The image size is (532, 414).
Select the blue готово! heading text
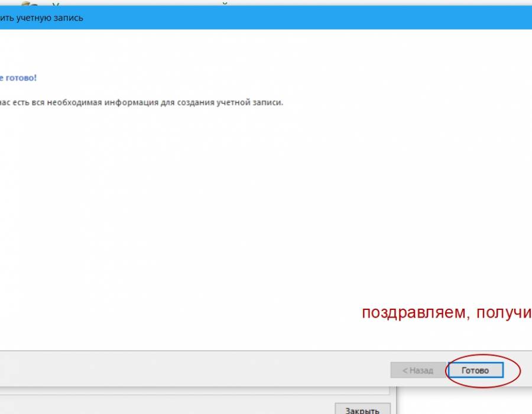point(18,77)
